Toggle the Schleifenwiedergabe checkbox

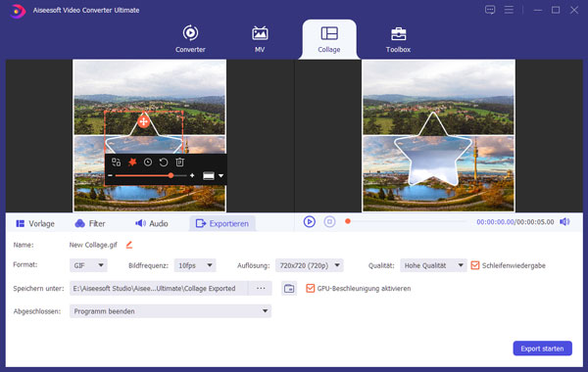[x=474, y=265]
